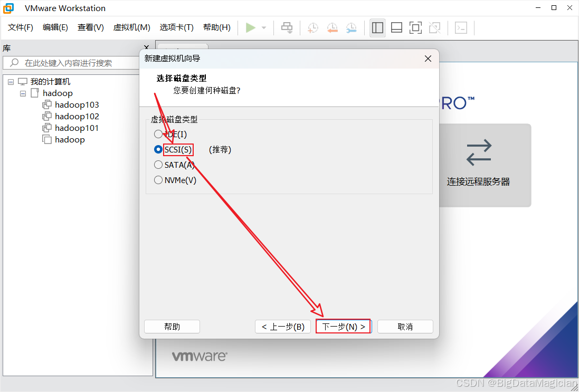The height and width of the screenshot is (392, 579).
Task: Open the Snapshot Manager wrench icon
Action: 351,27
